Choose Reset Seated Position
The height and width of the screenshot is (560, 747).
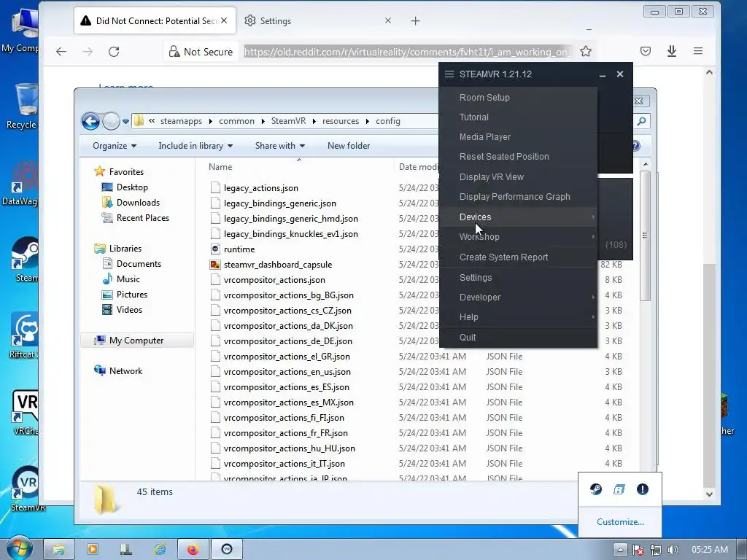coord(519,157)
